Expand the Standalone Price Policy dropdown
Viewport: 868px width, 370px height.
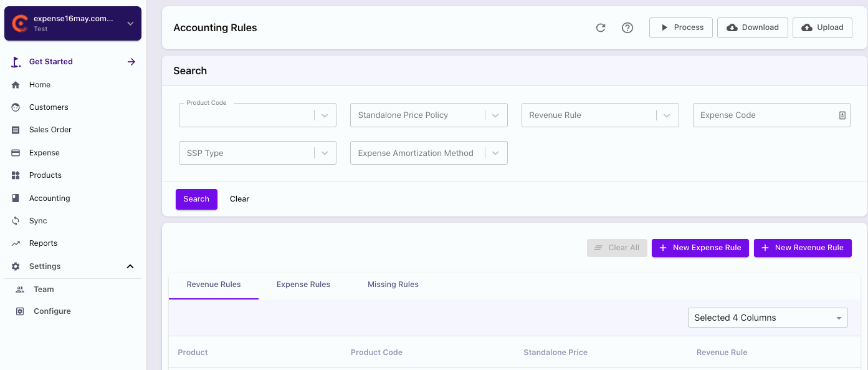click(495, 115)
